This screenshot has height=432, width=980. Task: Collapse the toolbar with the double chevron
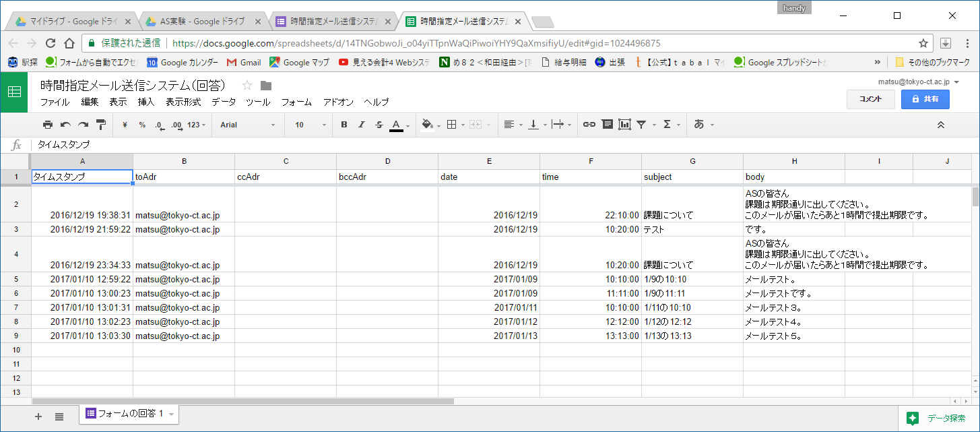coord(941,125)
